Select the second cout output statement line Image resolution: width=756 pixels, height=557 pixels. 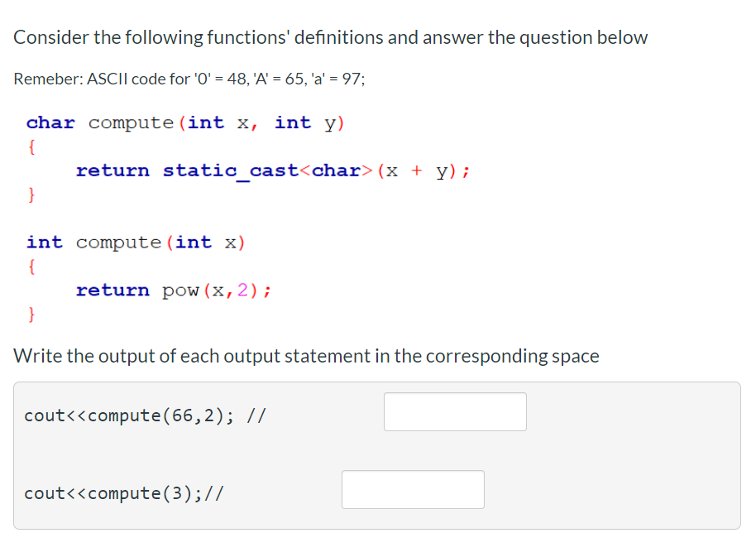(x=124, y=493)
